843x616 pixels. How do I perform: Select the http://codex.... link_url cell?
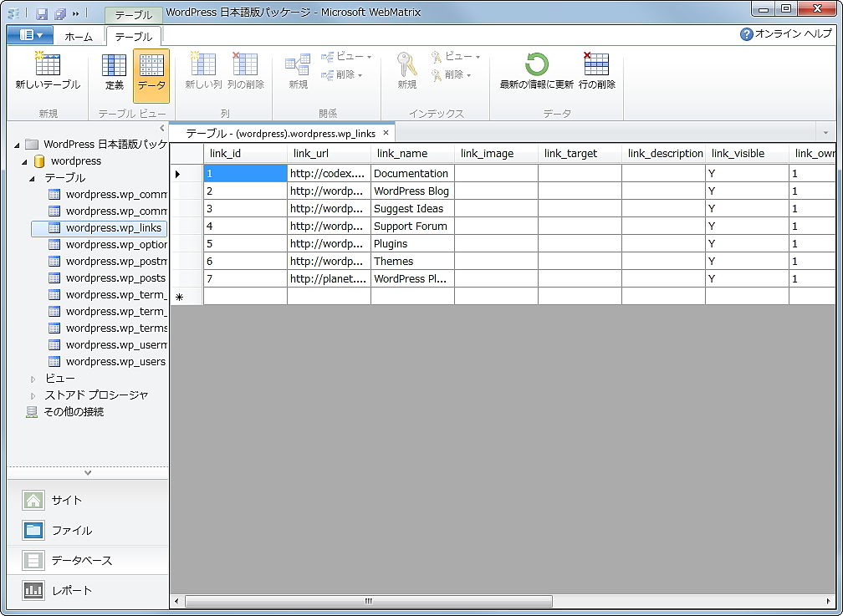click(329, 173)
